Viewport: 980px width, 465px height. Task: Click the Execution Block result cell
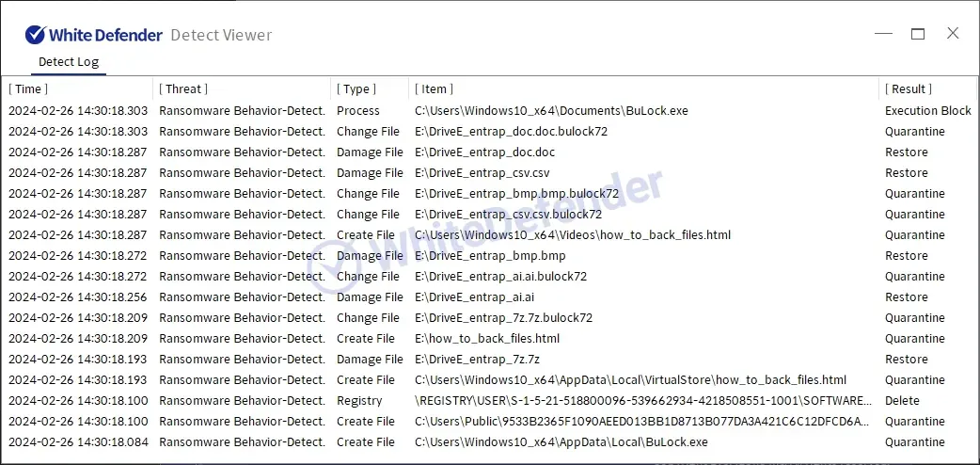[x=928, y=111]
